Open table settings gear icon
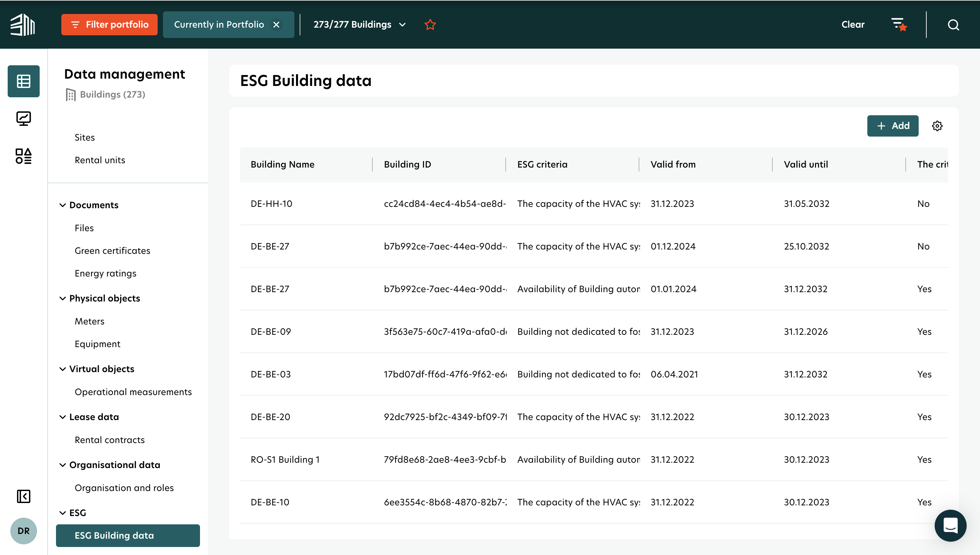This screenshot has width=980, height=555. (937, 126)
